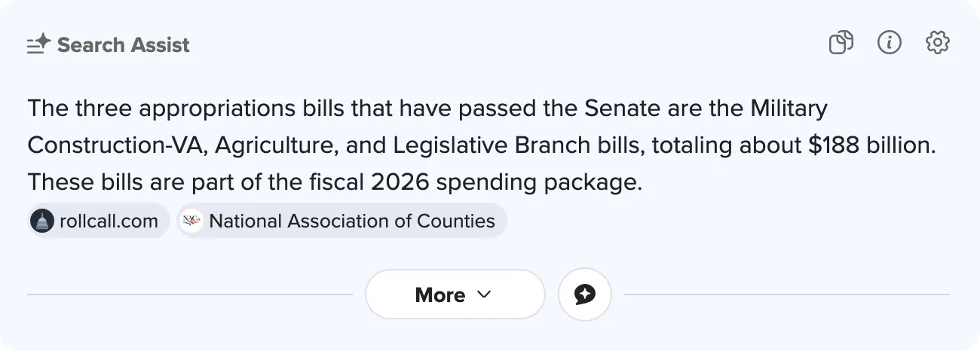Click the divider line right of chat icon
This screenshot has width=980, height=351.
(x=784, y=295)
